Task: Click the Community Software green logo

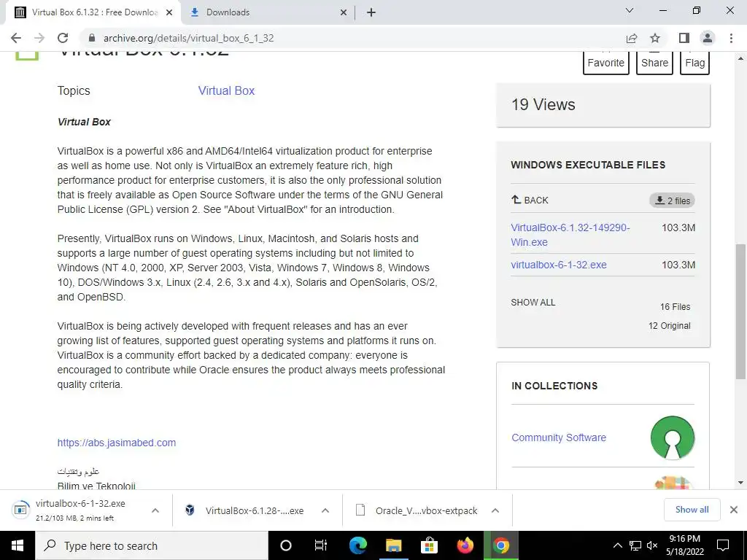Action: (x=672, y=437)
